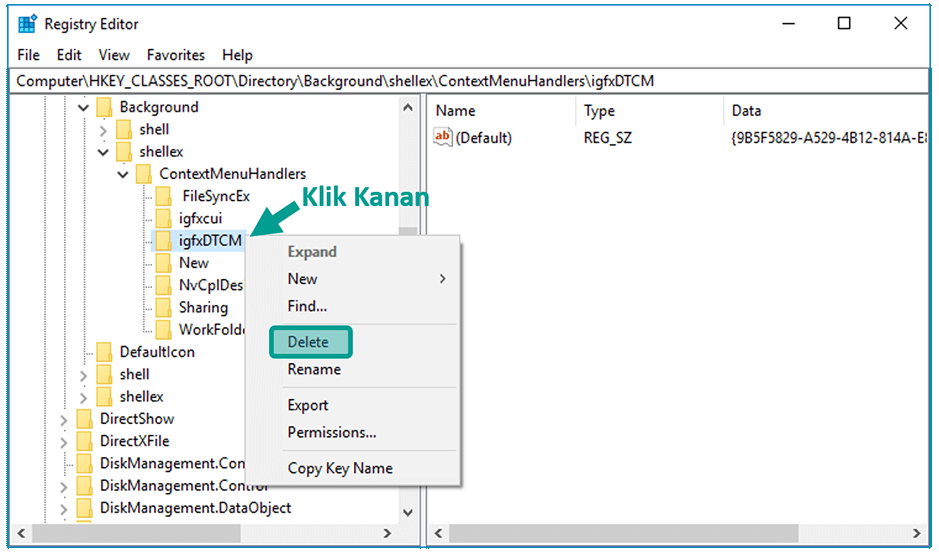939x555 pixels.
Task: Click tree pane scroll up arrow
Action: point(408,108)
